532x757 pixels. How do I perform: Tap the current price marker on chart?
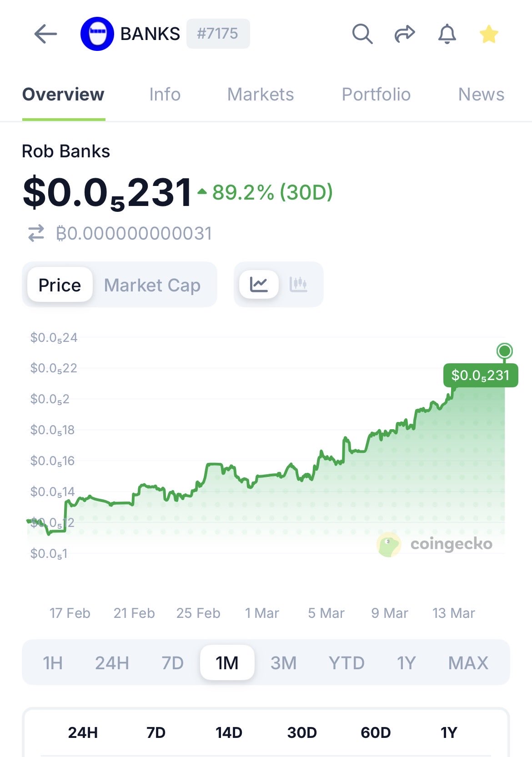[x=504, y=351]
